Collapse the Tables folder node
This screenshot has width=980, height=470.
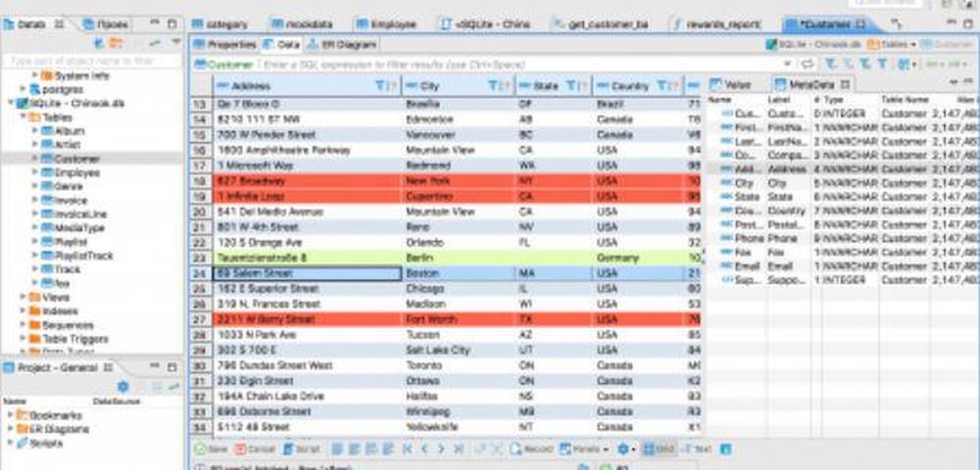[x=23, y=117]
